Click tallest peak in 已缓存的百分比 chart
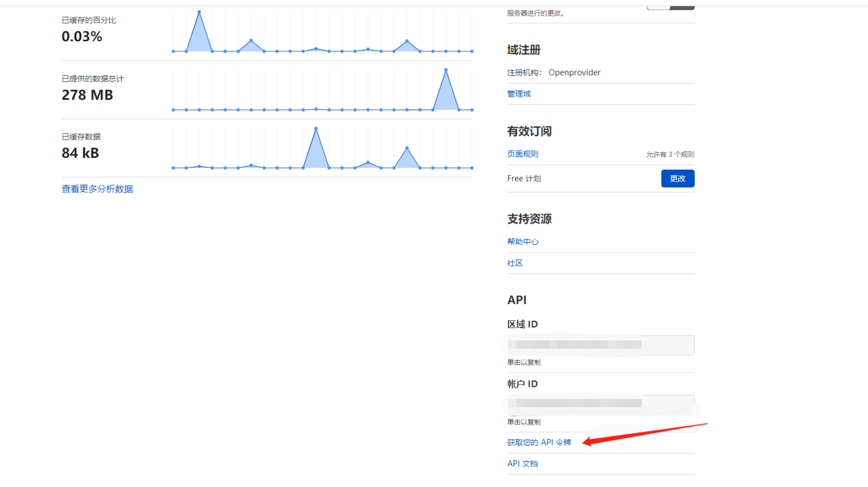Image resolution: width=868 pixels, height=487 pixels. click(x=199, y=12)
